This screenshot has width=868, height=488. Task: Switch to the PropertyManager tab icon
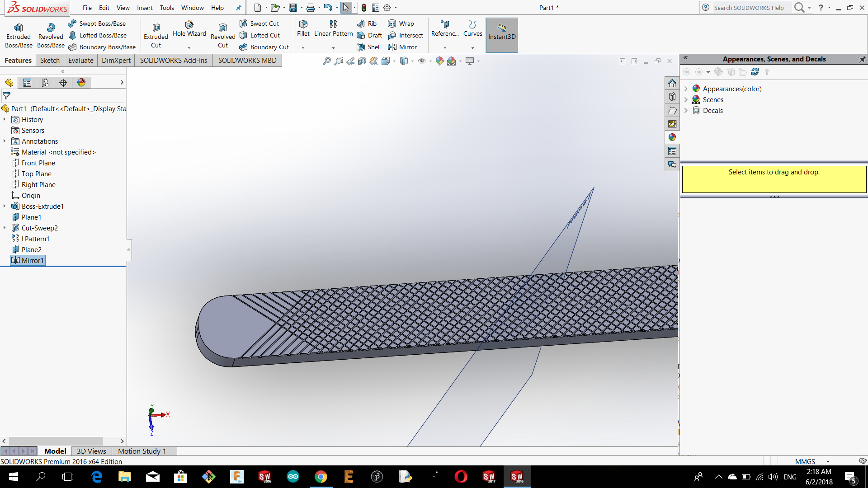coord(27,83)
